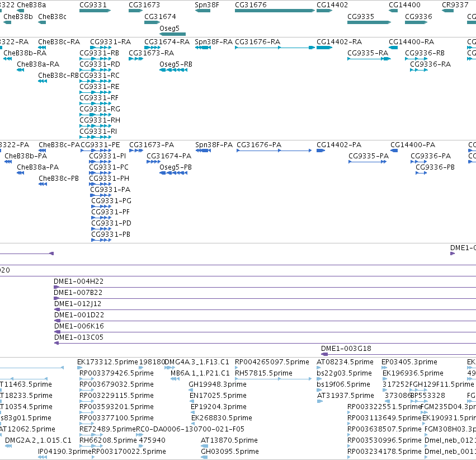Click transcript CG31673-RA

click(151, 53)
